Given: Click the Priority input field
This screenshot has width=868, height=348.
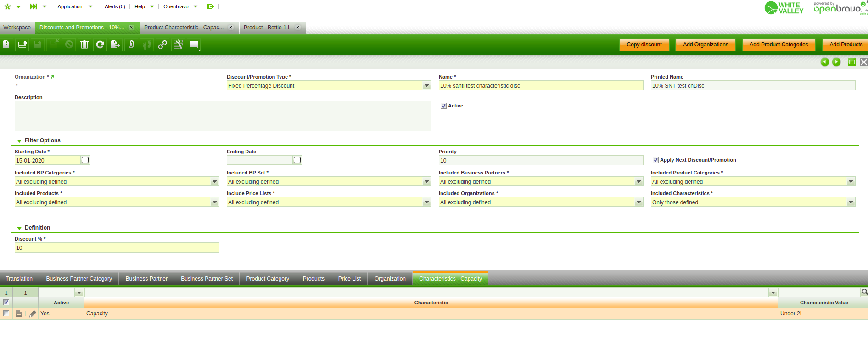Looking at the screenshot, I should click(541, 161).
